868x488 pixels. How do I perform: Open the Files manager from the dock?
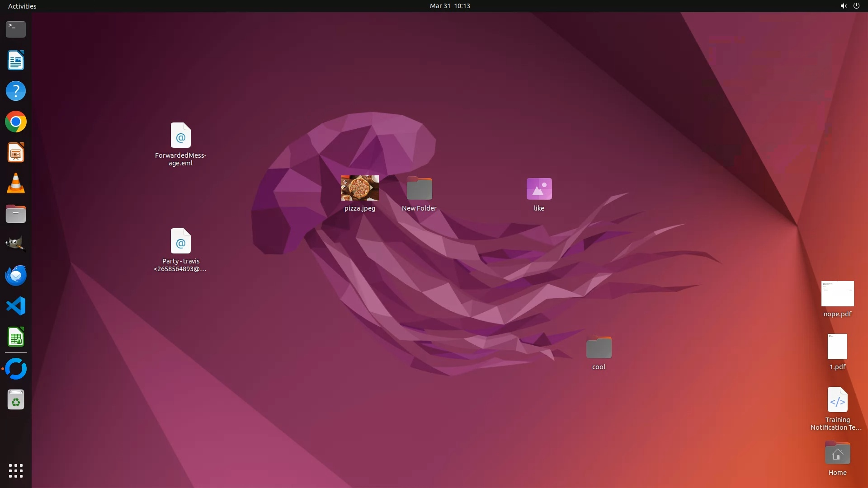point(16,214)
